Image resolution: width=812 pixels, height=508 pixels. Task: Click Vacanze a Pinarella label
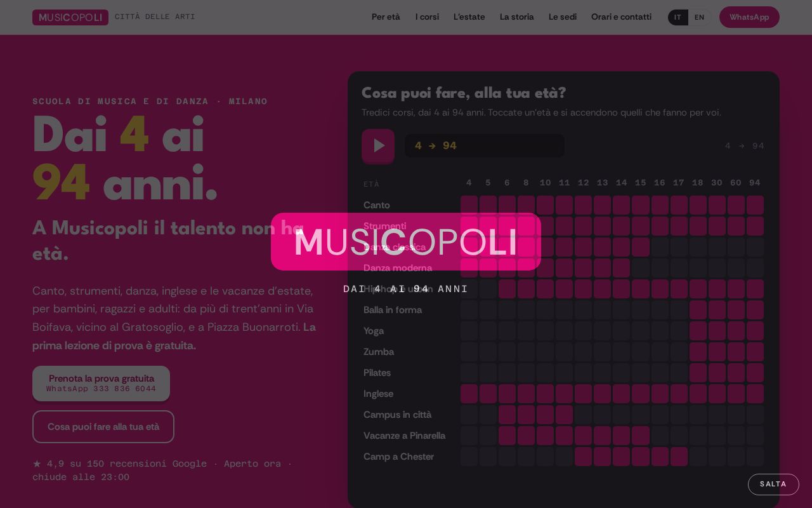(x=404, y=436)
